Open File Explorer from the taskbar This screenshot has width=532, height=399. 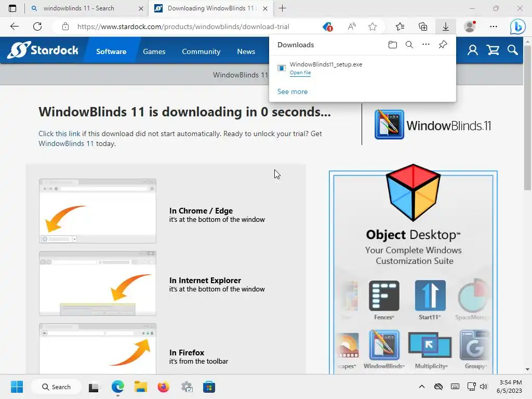pos(140,387)
